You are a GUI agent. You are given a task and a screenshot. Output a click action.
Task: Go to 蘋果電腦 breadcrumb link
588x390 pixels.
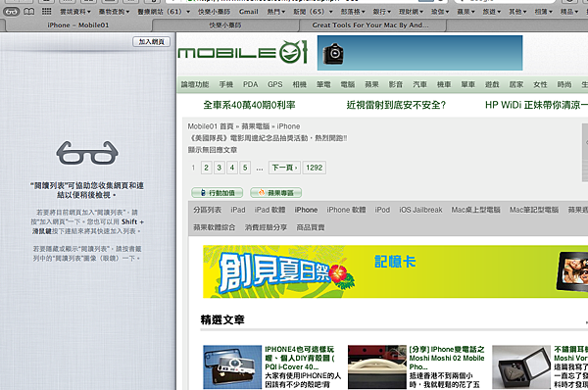coord(256,126)
